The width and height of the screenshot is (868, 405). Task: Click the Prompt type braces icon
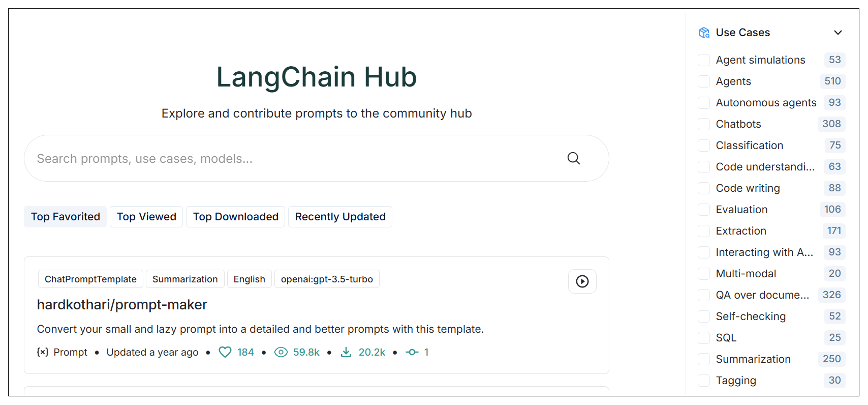coord(43,352)
